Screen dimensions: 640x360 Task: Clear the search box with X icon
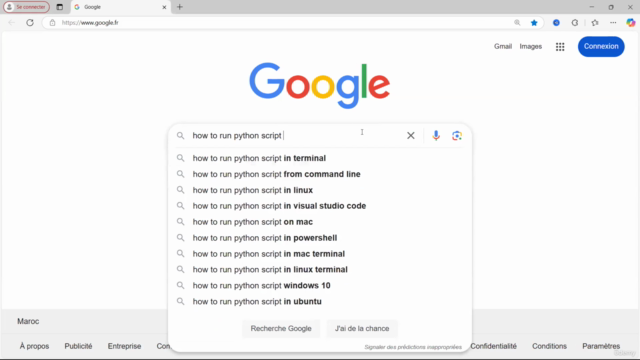pos(411,136)
